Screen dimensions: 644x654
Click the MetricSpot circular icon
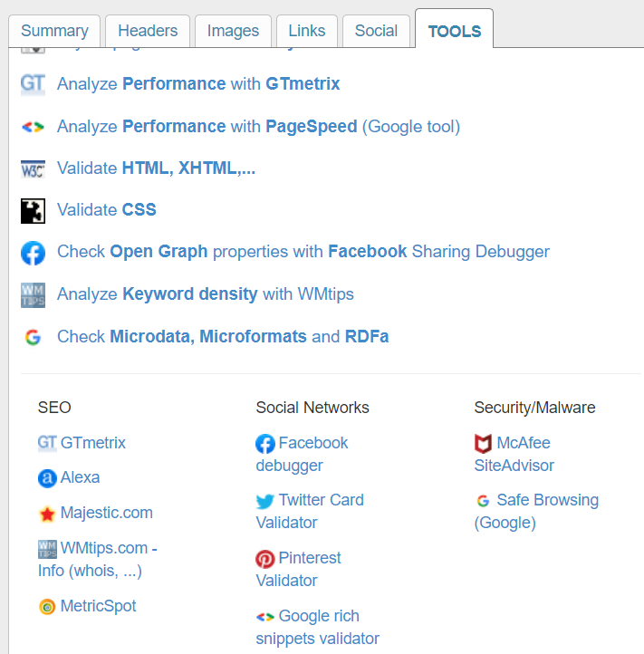click(47, 607)
